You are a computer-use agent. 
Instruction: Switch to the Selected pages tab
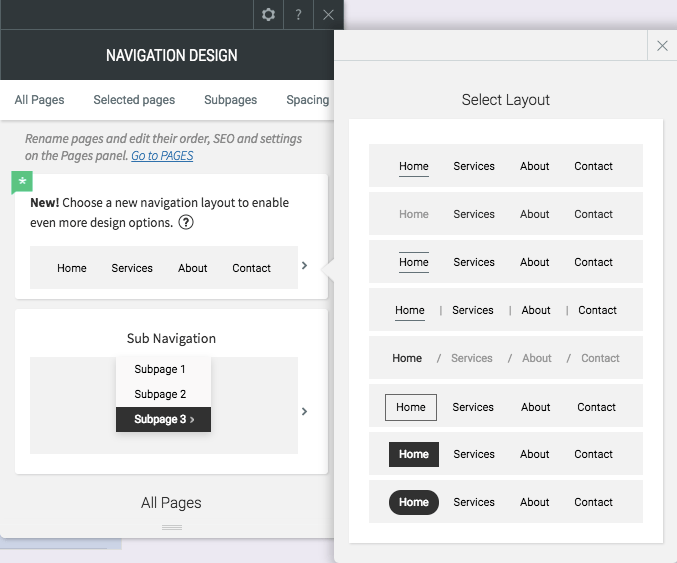coord(134,100)
